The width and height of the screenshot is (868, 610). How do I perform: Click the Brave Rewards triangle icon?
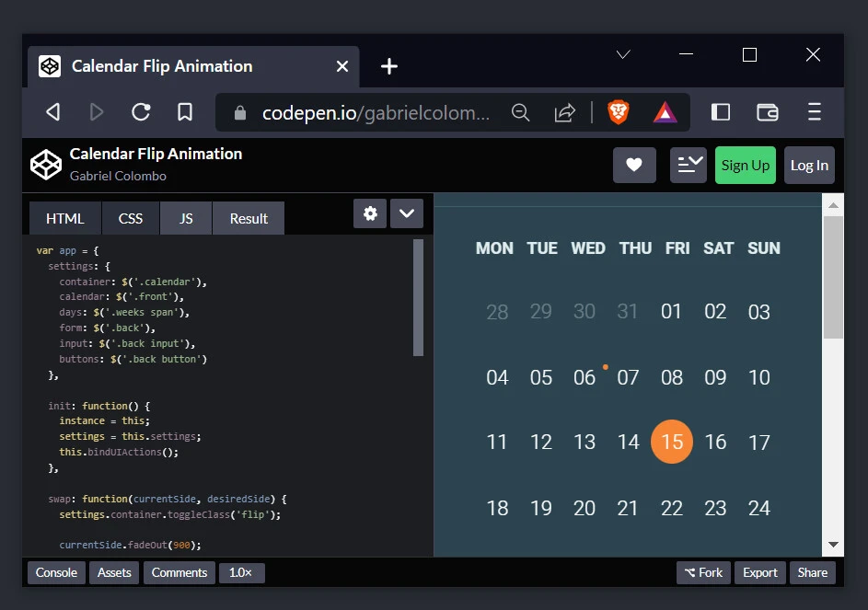click(x=665, y=112)
